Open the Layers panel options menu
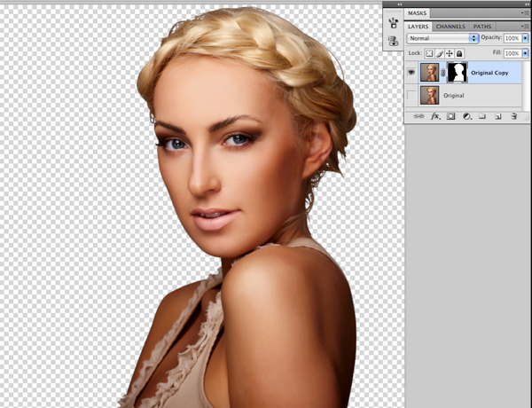 (525, 26)
